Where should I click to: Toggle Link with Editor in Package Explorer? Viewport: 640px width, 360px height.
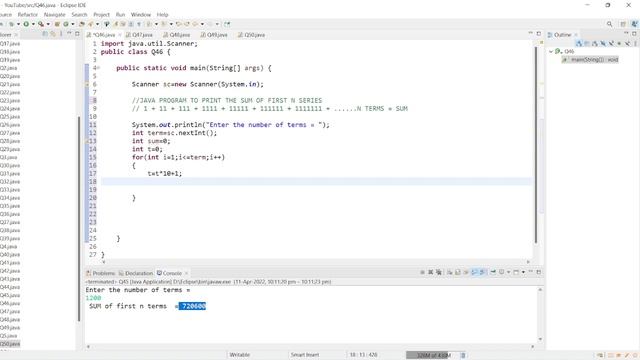click(53, 34)
